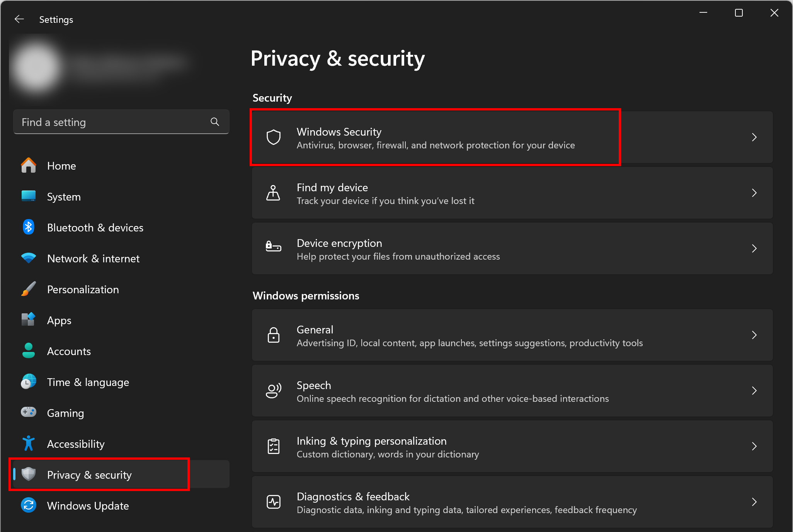Click chevron beside Inking & typing personalization
The height and width of the screenshot is (532, 793).
click(754, 446)
